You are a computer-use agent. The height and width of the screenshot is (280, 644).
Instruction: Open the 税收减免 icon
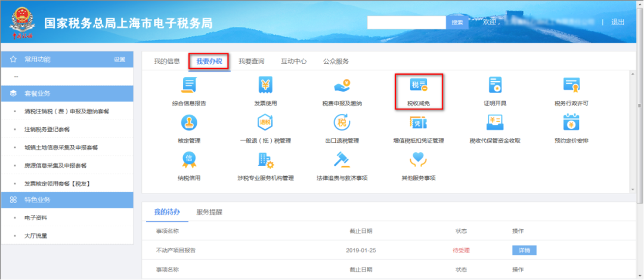click(419, 85)
